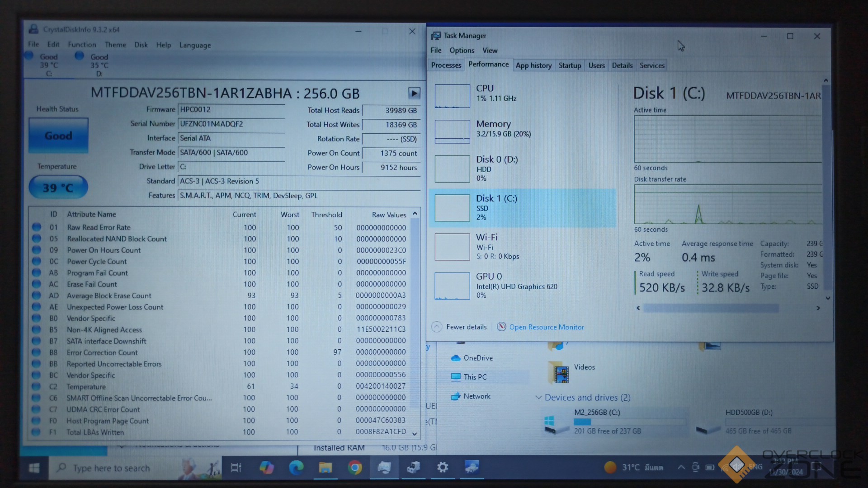Select the C: drive status icon
This screenshot has height=488, width=868.
click(29, 56)
